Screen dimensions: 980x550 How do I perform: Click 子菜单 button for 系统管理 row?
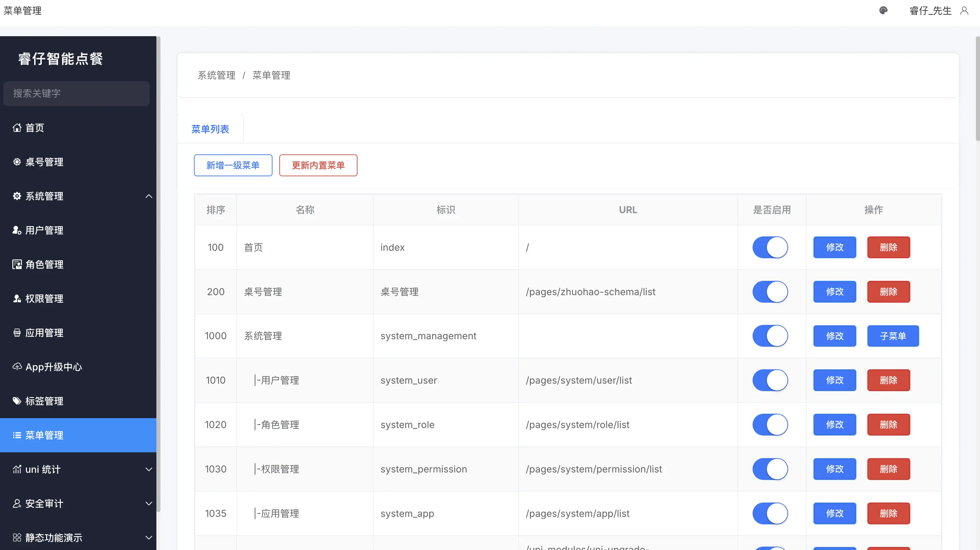[x=893, y=336]
